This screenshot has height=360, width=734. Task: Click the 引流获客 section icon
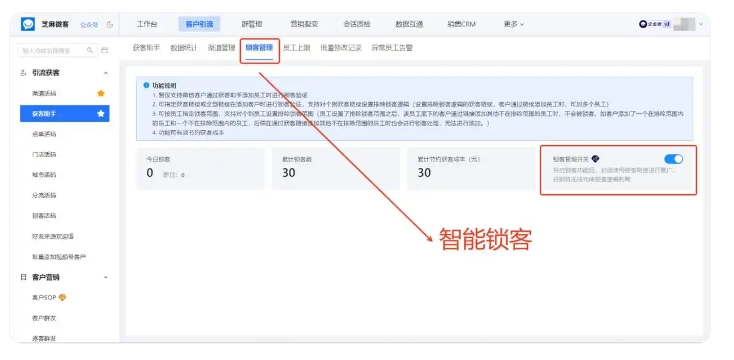point(23,73)
